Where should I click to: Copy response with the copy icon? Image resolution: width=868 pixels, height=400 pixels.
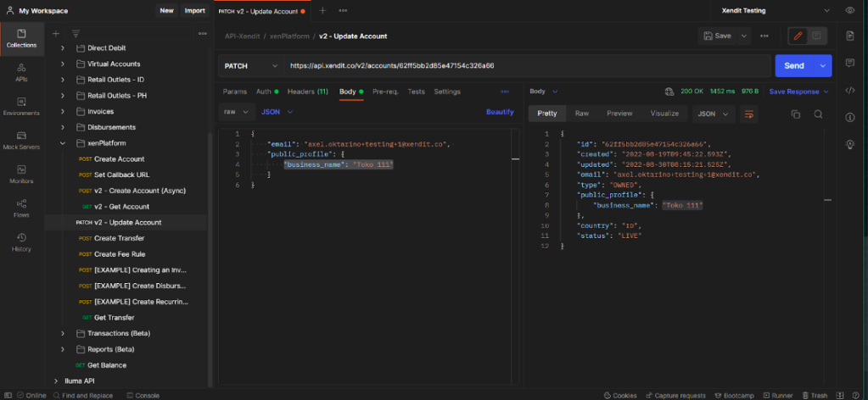point(796,114)
